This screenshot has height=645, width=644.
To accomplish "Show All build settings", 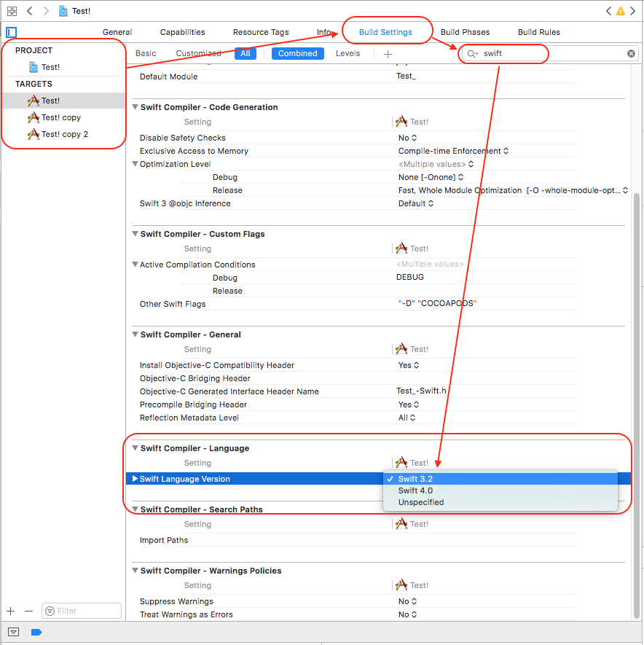I will pyautogui.click(x=246, y=53).
